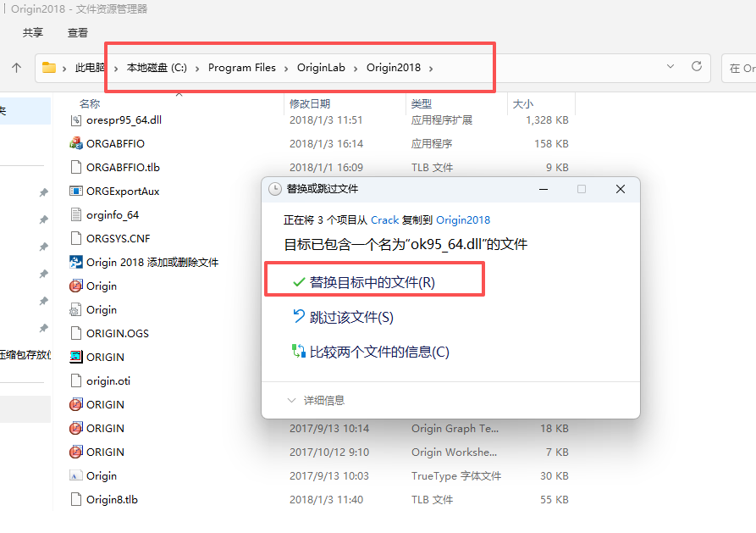Click inside the search box

(745, 69)
